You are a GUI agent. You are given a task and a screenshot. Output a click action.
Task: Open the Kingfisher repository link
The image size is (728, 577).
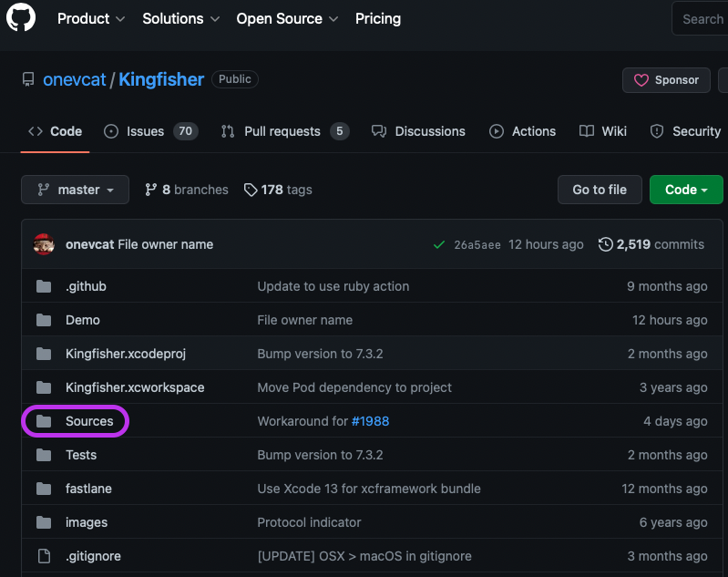[161, 80]
